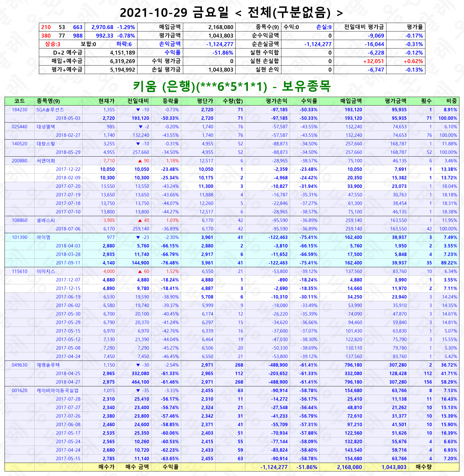This screenshot has height=476, width=464.
Task: Click the 상승:3 summary label
Action: (x=53, y=44)
